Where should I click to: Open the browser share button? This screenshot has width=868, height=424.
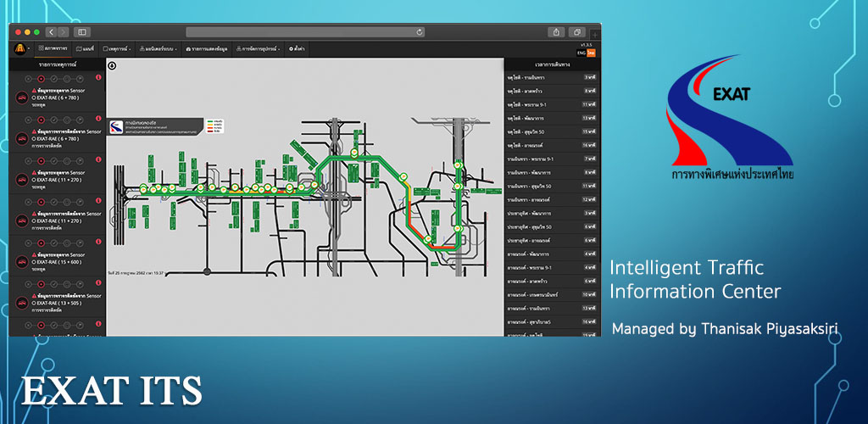point(556,32)
